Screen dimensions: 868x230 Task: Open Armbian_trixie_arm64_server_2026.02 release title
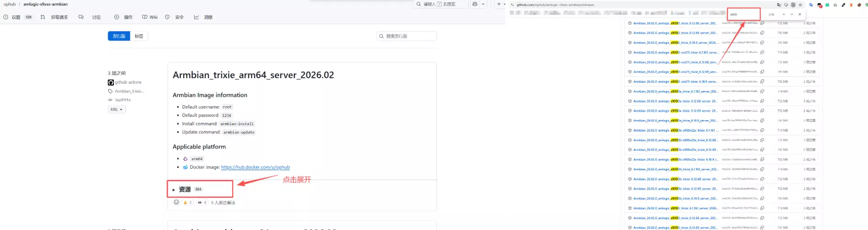[x=253, y=75]
